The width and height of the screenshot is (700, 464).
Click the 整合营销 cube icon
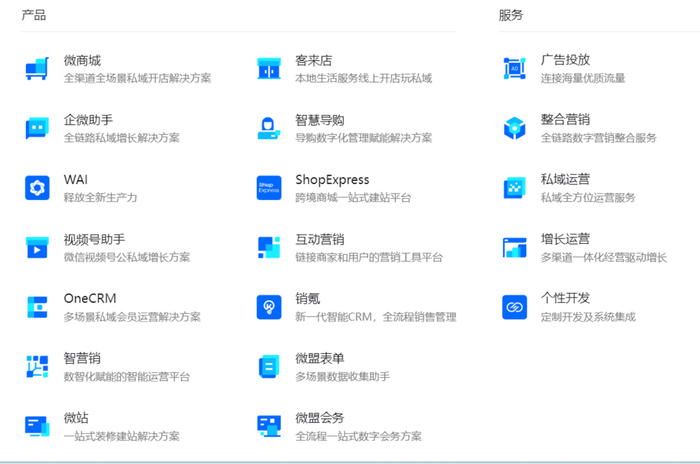(514, 129)
